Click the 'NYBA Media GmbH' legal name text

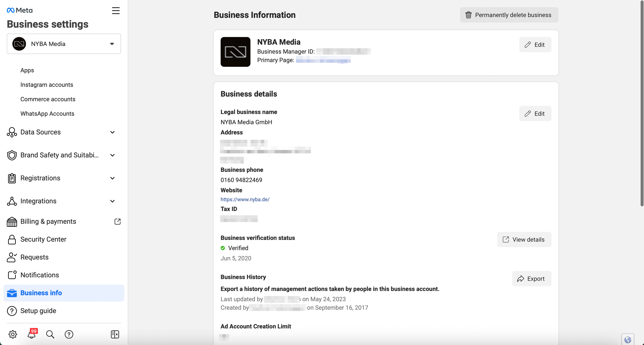246,122
